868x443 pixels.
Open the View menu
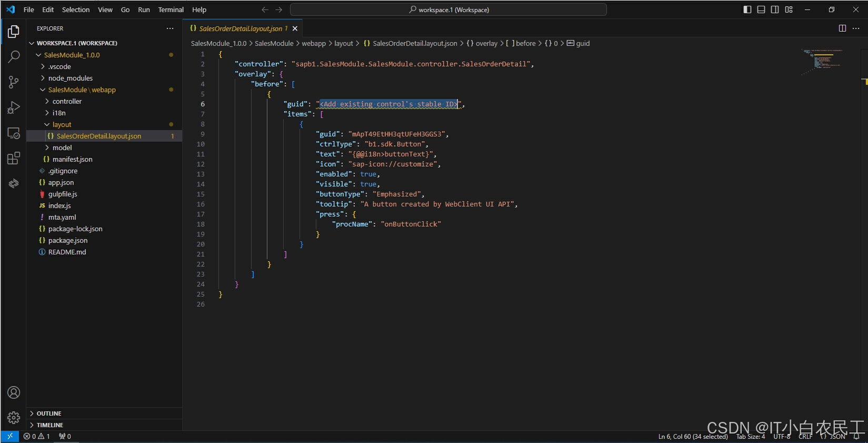click(105, 9)
